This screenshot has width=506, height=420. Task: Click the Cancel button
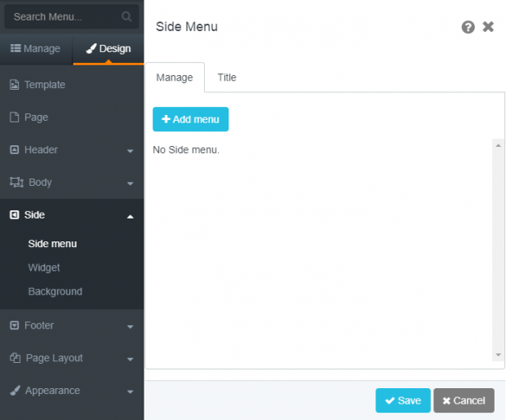(x=464, y=400)
